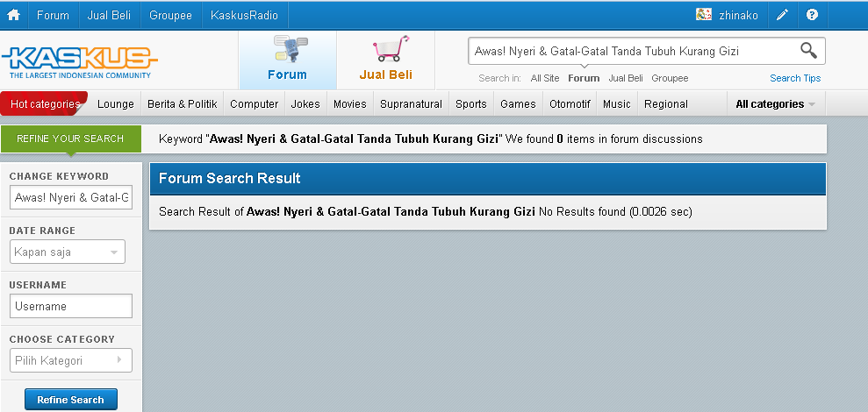Click the zhinako user avatar

[704, 15]
